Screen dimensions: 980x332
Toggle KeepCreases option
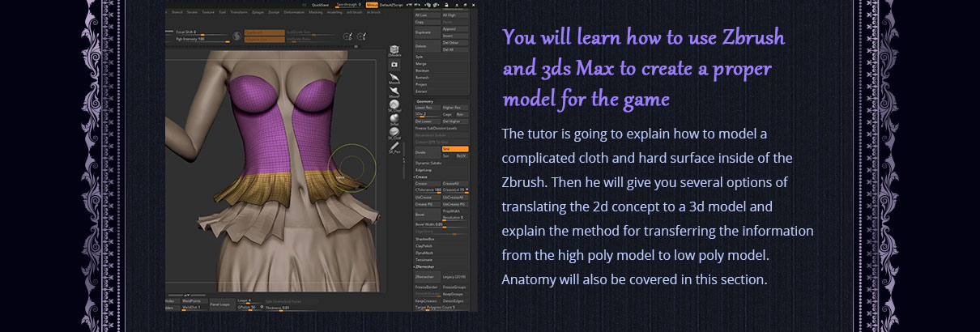428,300
